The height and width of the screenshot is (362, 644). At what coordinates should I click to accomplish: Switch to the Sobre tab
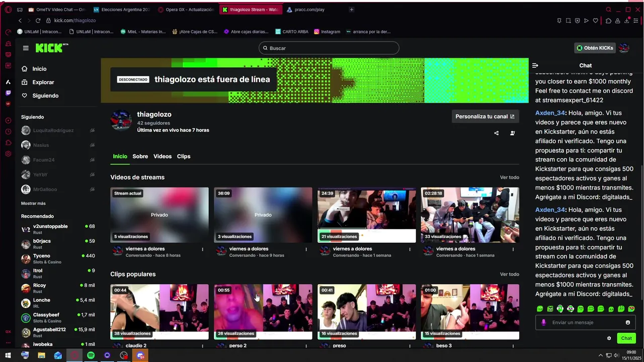pos(140,156)
